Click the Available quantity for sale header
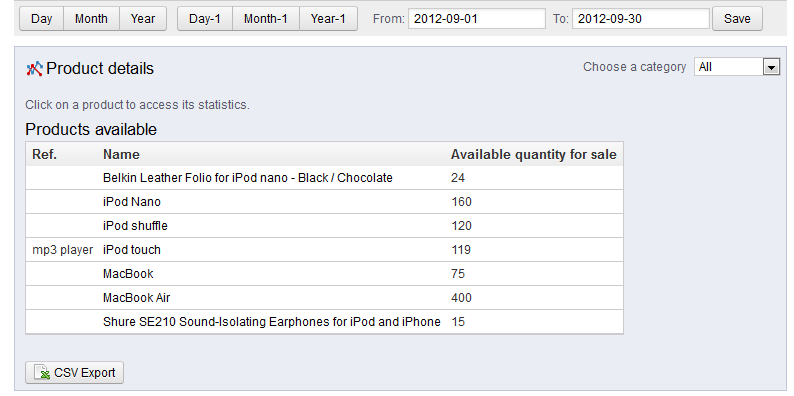The height and width of the screenshot is (396, 794). coord(534,154)
